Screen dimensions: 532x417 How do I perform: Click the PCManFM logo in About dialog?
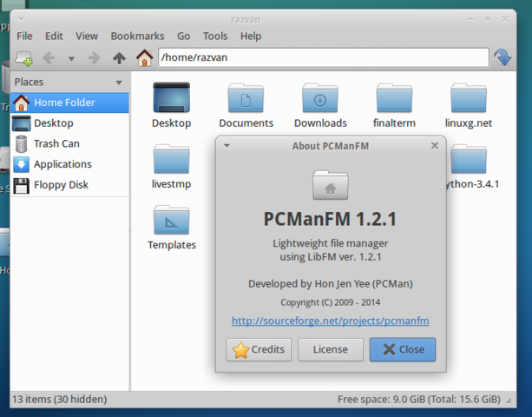tap(330, 185)
